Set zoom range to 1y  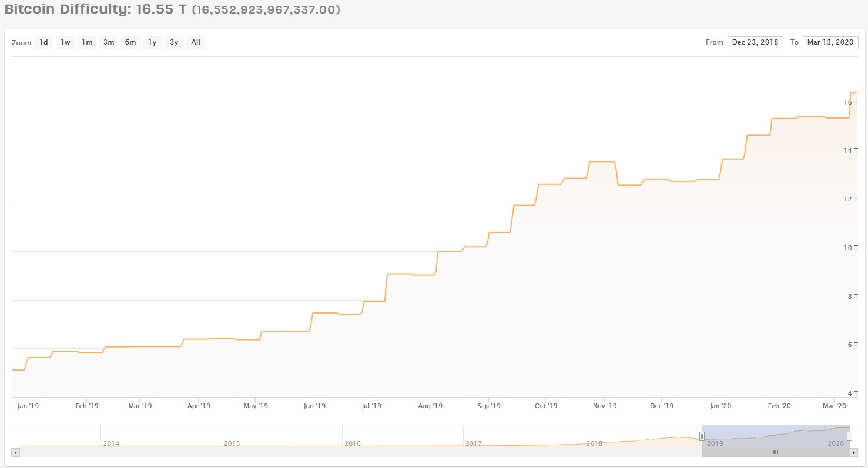coord(152,42)
